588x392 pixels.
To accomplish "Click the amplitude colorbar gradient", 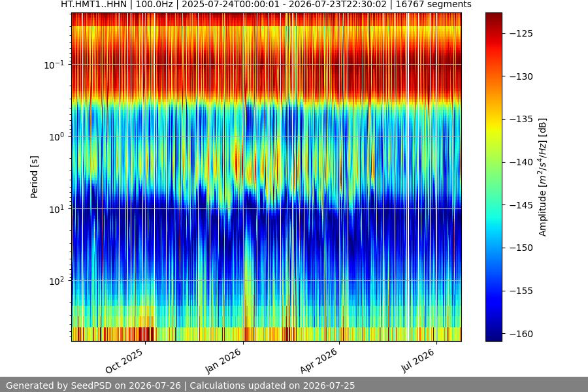I will coord(493,177).
